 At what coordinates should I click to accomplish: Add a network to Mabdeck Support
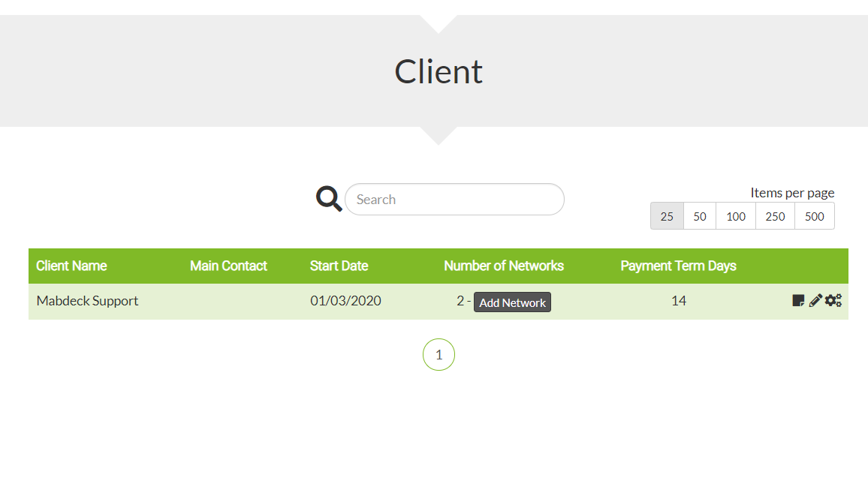512,302
